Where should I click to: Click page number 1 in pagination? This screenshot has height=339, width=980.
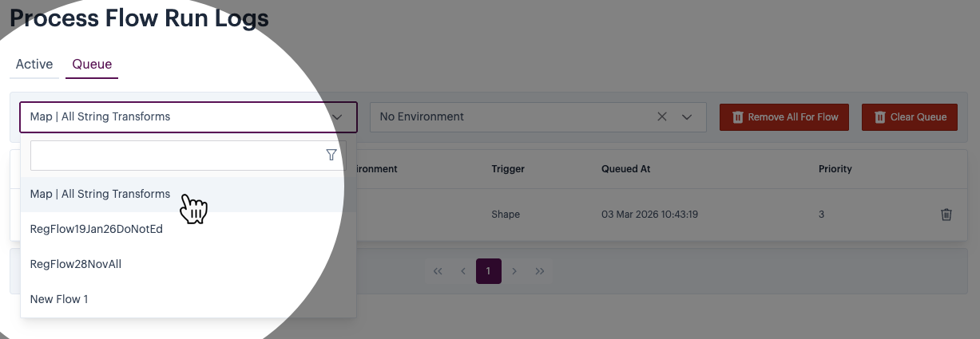(x=488, y=271)
